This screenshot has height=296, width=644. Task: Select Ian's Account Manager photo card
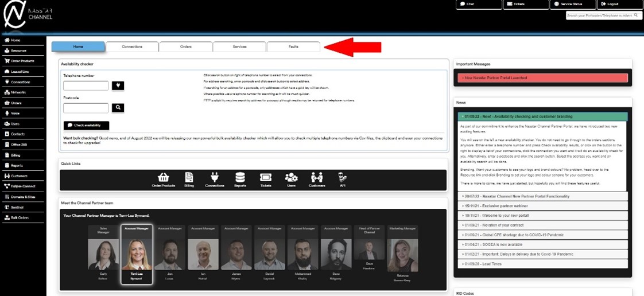[x=203, y=254]
